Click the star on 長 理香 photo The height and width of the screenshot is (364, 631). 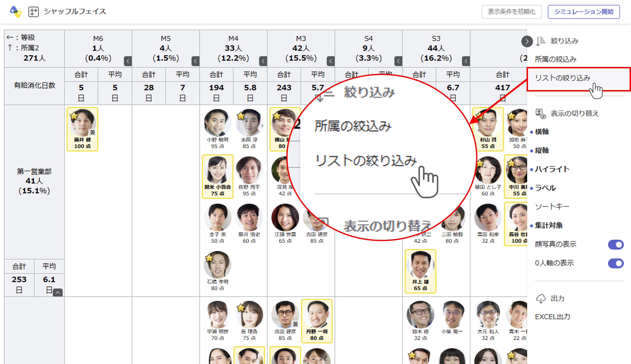point(241,307)
